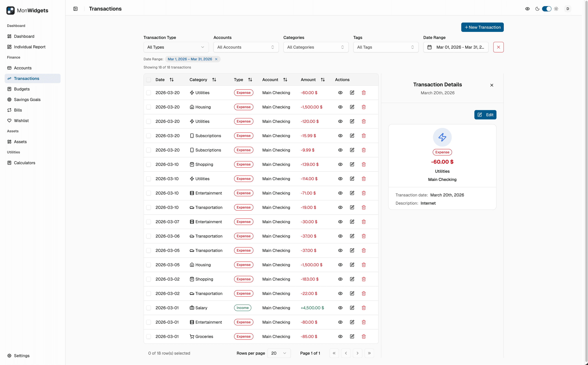Go to first page button
The height and width of the screenshot is (365, 588).
point(334,353)
